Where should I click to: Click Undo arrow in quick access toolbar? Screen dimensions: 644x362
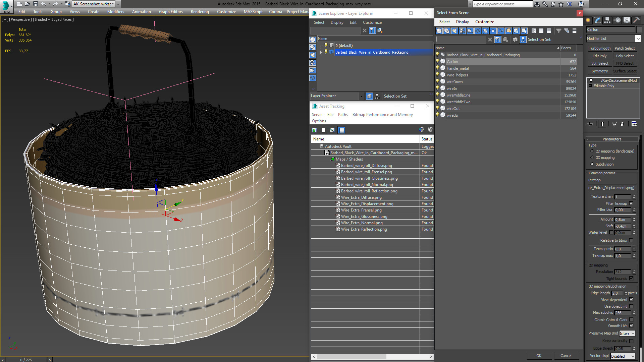(x=43, y=4)
